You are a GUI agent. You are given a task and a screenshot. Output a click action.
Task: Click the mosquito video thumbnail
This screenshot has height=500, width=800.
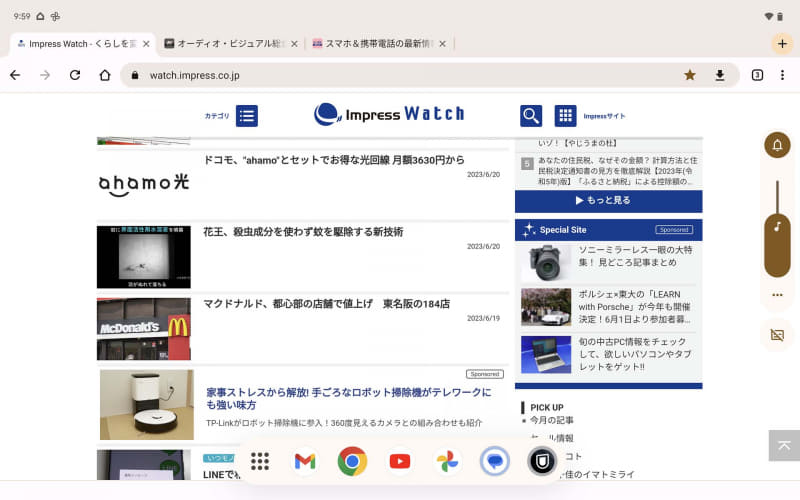coord(143,257)
